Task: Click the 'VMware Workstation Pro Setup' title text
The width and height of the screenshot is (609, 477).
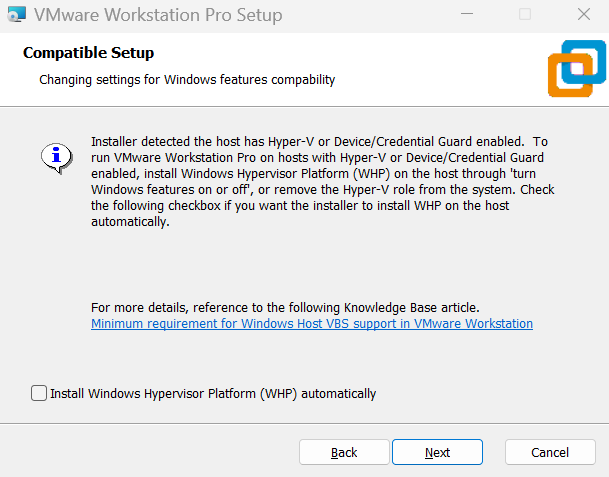Action: tap(158, 15)
